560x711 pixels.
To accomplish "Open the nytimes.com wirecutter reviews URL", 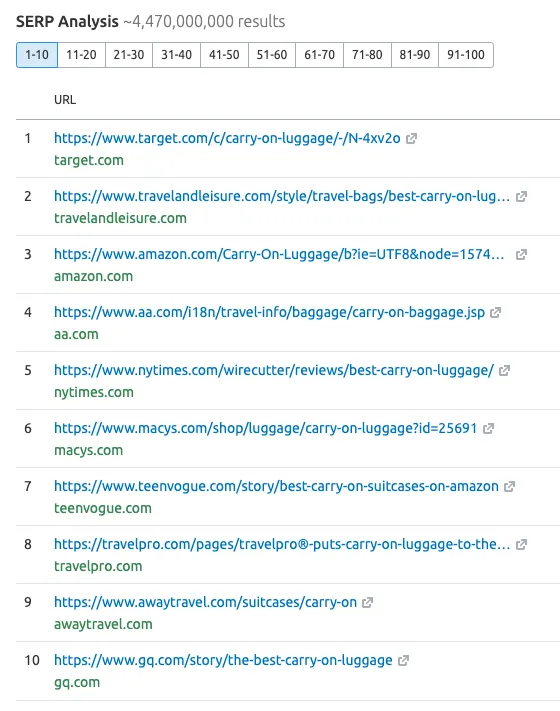I will (x=274, y=370).
